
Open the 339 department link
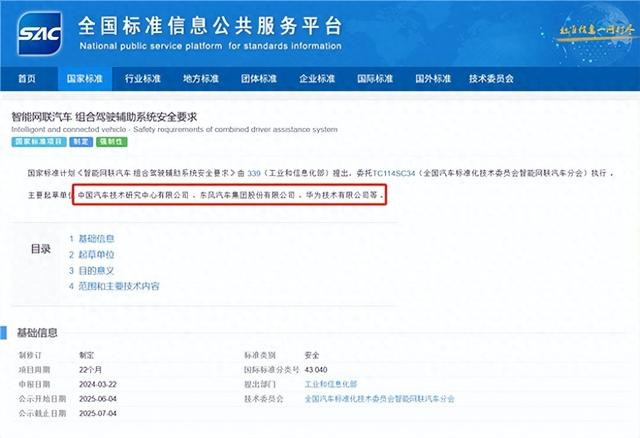tap(253, 173)
